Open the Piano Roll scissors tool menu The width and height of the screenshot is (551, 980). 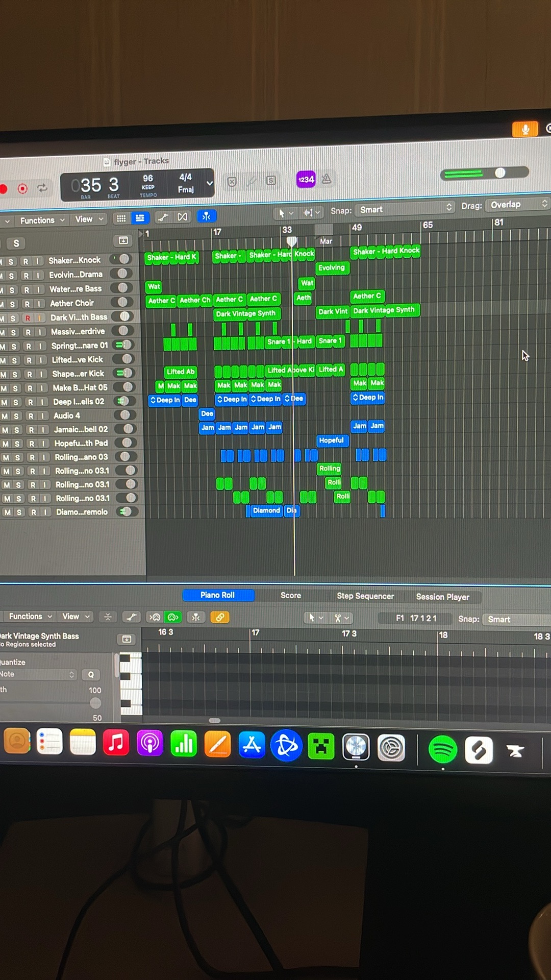pyautogui.click(x=341, y=618)
